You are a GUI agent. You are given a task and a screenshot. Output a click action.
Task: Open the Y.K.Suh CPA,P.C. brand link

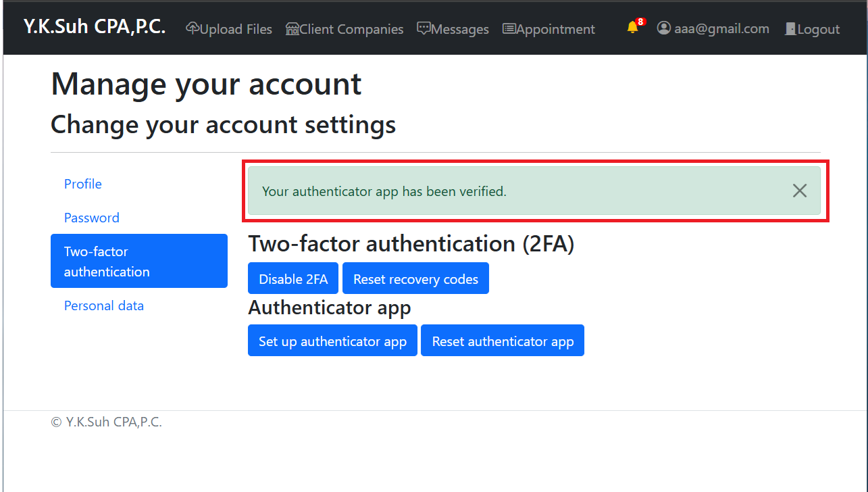click(x=95, y=27)
